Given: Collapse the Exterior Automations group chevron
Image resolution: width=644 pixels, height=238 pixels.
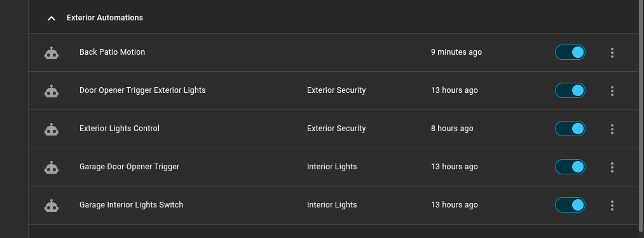Looking at the screenshot, I should [51, 18].
